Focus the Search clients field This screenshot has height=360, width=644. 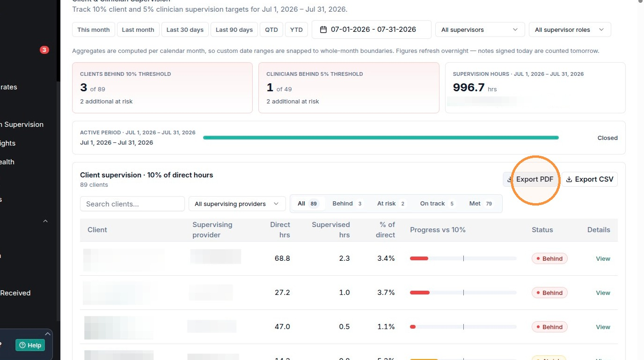132,204
